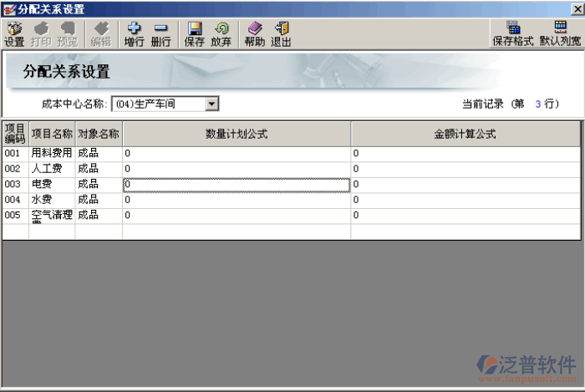The width and height of the screenshot is (585, 392).
Task: Click 成品 object cell in row 004
Action: pyautogui.click(x=99, y=201)
